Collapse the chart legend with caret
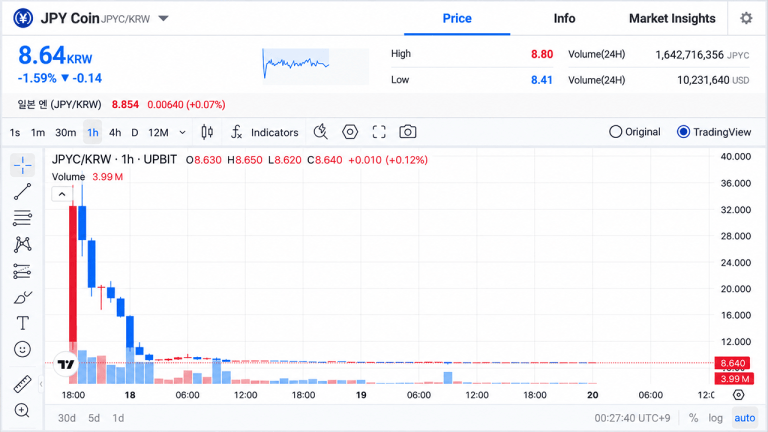 point(62,194)
